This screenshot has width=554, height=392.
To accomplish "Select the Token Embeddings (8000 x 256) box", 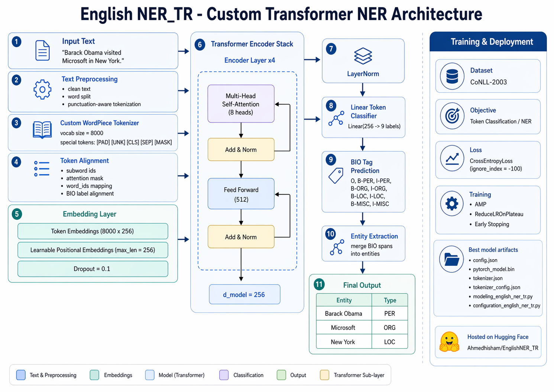I will (x=93, y=231).
